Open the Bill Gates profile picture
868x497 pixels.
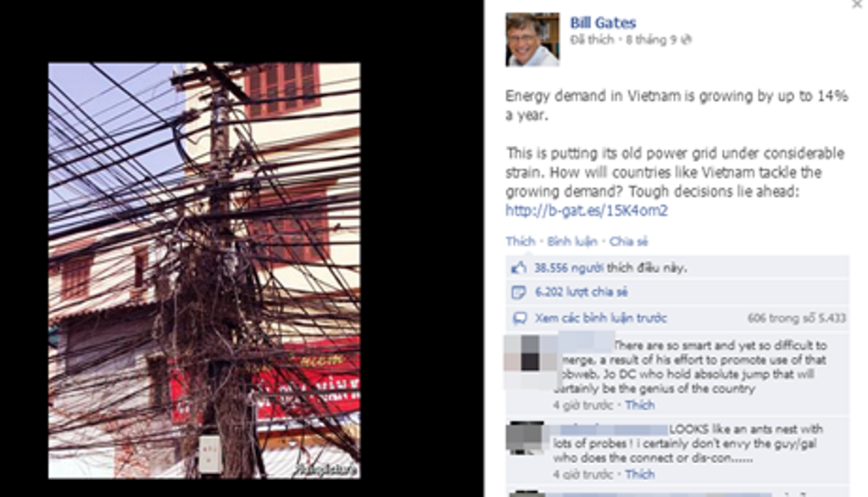click(532, 39)
